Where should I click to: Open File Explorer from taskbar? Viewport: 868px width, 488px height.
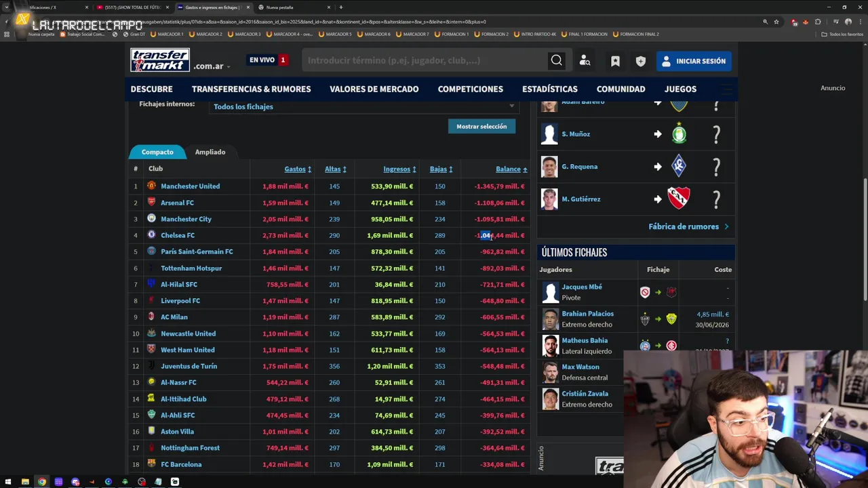25,482
